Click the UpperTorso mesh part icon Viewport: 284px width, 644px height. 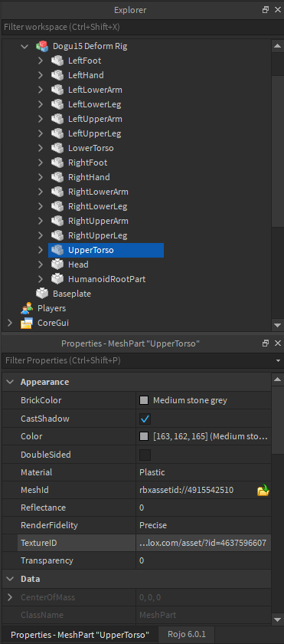pyautogui.click(x=57, y=250)
